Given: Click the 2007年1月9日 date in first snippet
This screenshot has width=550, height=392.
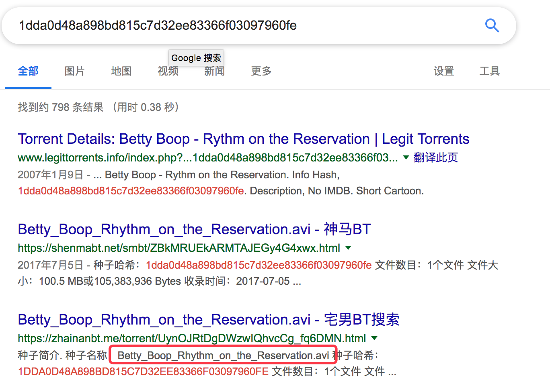Looking at the screenshot, I should tap(51, 175).
